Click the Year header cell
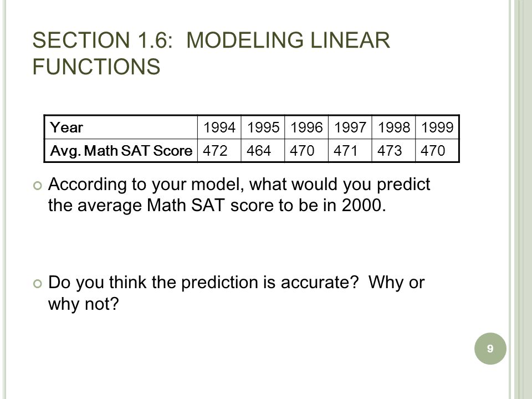532x399 pixels. click(x=121, y=127)
